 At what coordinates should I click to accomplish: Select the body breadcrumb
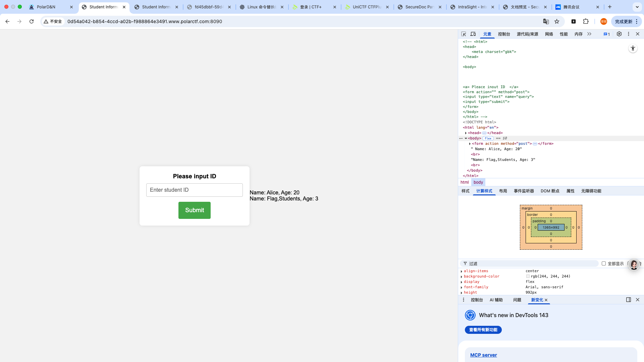(478, 182)
